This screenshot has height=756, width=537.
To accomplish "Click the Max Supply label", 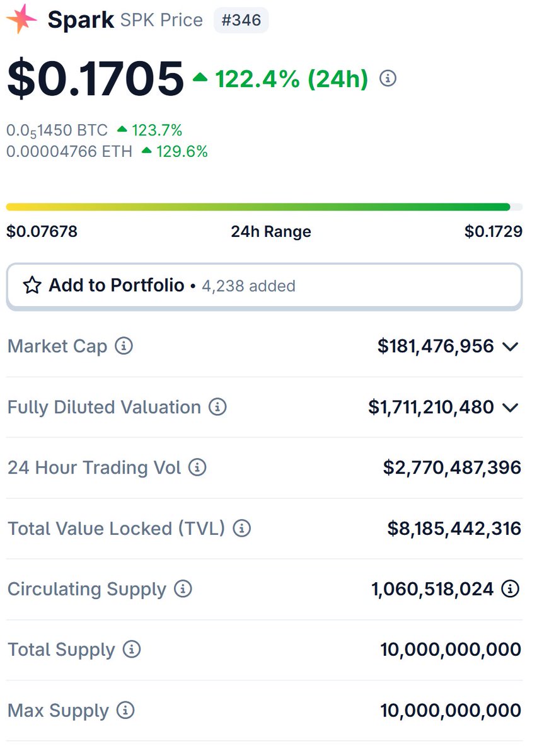I will pos(59,711).
